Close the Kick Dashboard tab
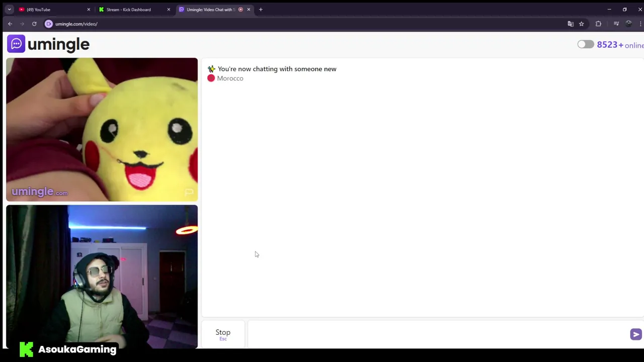This screenshot has width=644, height=362. coord(169,10)
